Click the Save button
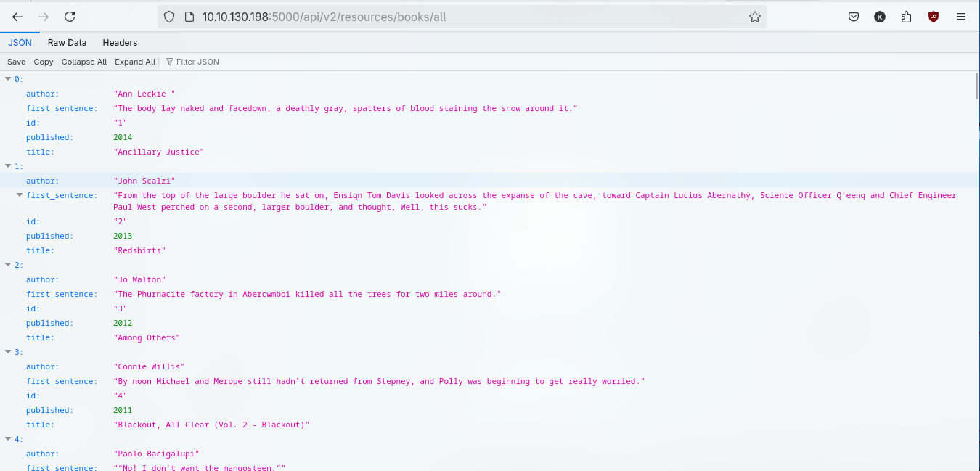The image size is (980, 471). coord(16,62)
